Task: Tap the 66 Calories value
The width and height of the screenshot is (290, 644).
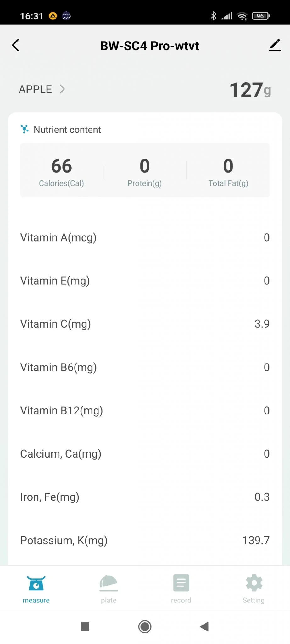Action: coord(62,166)
